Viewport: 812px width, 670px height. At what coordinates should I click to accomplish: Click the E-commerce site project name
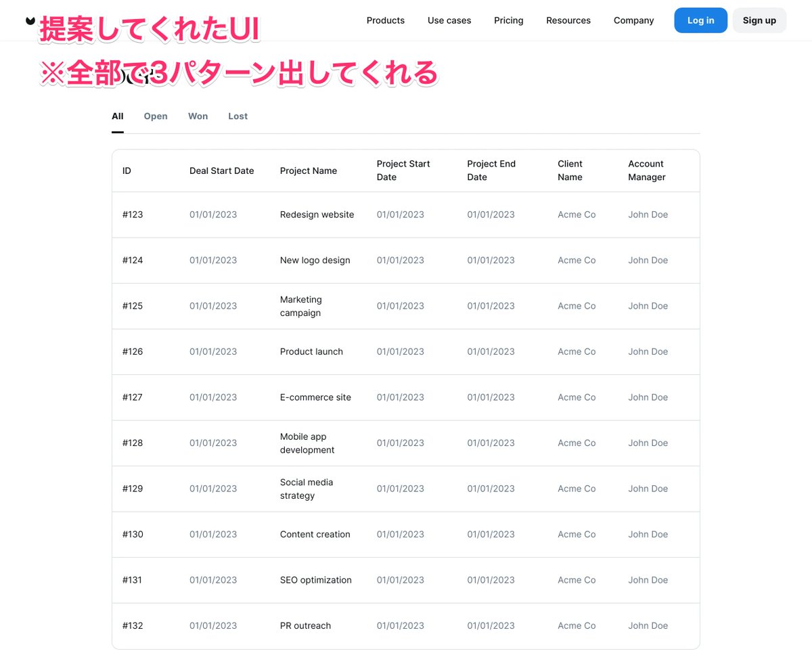(316, 397)
